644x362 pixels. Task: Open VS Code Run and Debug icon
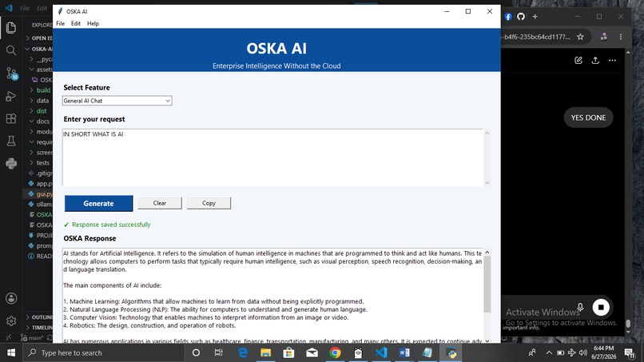coord(11,96)
